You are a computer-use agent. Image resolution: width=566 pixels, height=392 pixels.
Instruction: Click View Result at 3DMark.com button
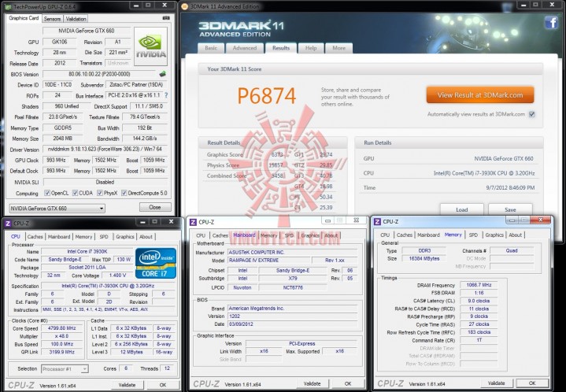click(480, 95)
